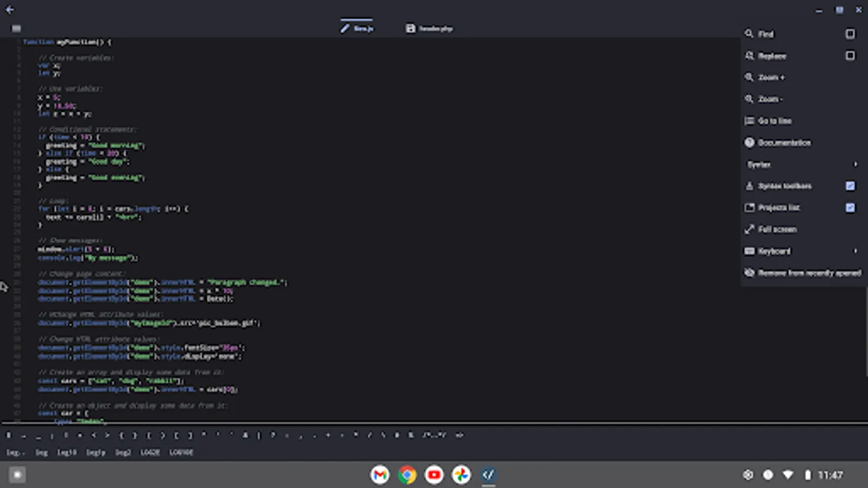Uncheck the Syntax toolbars checkbox

(x=850, y=186)
